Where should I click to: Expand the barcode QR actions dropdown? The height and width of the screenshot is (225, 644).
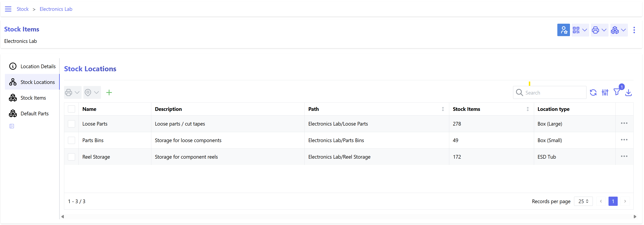[580, 30]
